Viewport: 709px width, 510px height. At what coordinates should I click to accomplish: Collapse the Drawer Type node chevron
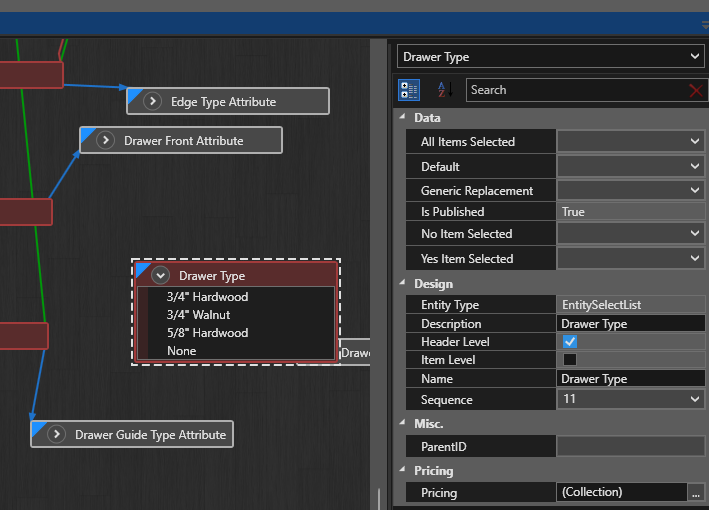click(160, 276)
